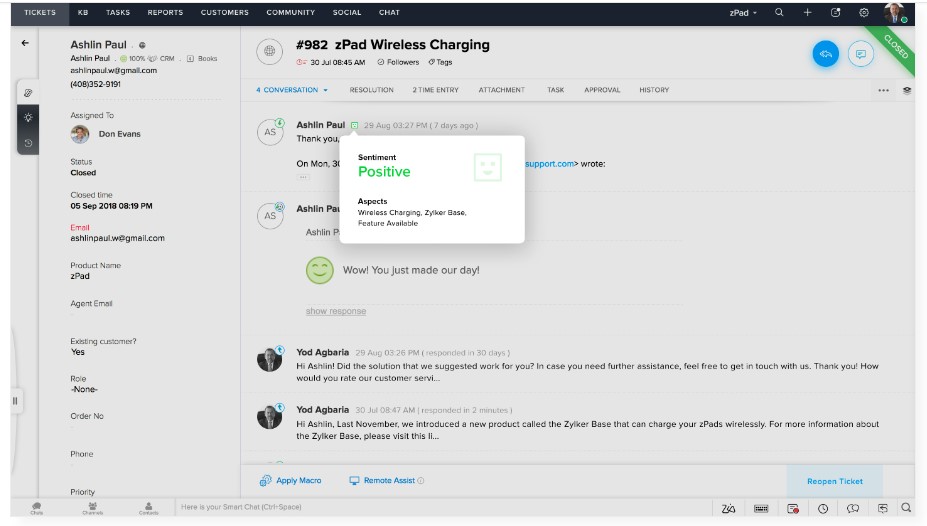Open the Reports menu
The height and width of the screenshot is (526, 927).
tap(165, 12)
